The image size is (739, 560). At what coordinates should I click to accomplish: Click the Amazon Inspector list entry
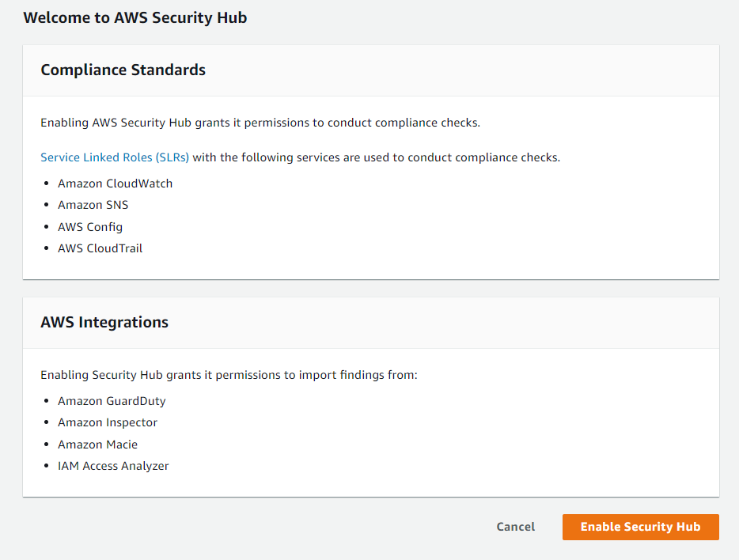point(108,422)
